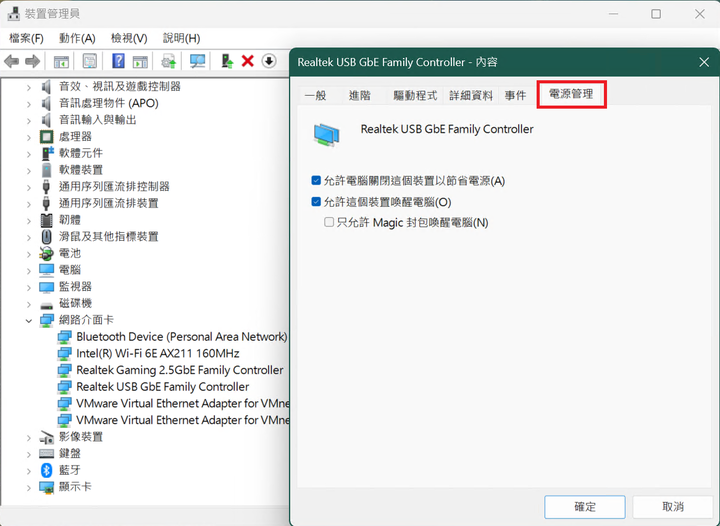Click the Update driver toolbar icon
The height and width of the screenshot is (526, 720).
169,61
